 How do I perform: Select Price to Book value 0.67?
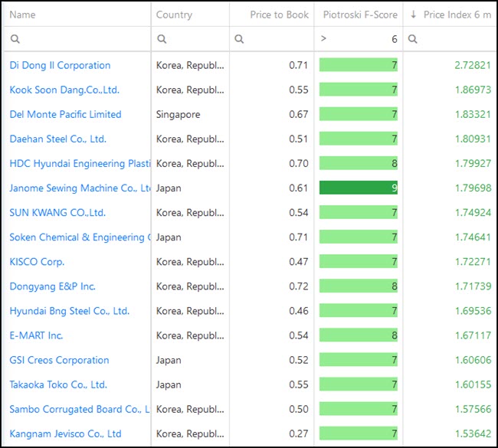pos(299,114)
